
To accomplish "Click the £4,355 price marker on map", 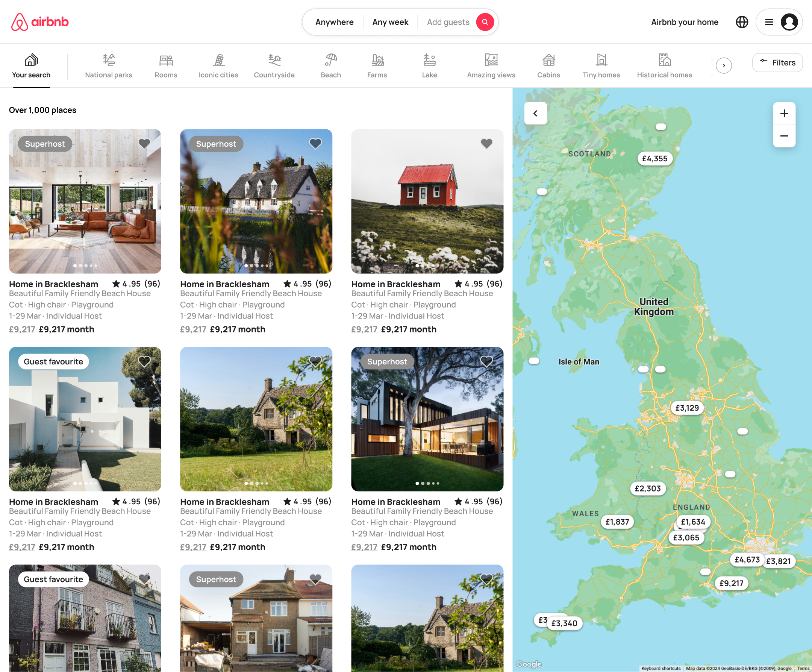I will point(654,159).
